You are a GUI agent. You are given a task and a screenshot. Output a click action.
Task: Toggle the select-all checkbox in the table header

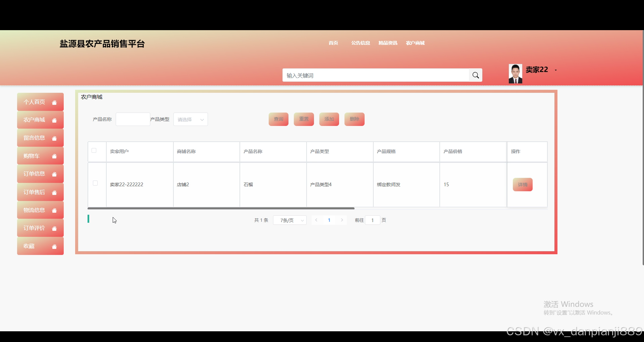tap(94, 150)
